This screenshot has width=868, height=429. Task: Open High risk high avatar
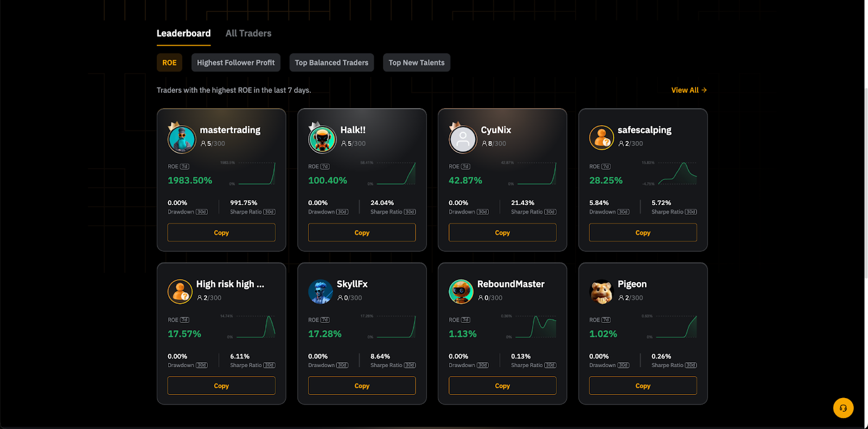point(180,292)
